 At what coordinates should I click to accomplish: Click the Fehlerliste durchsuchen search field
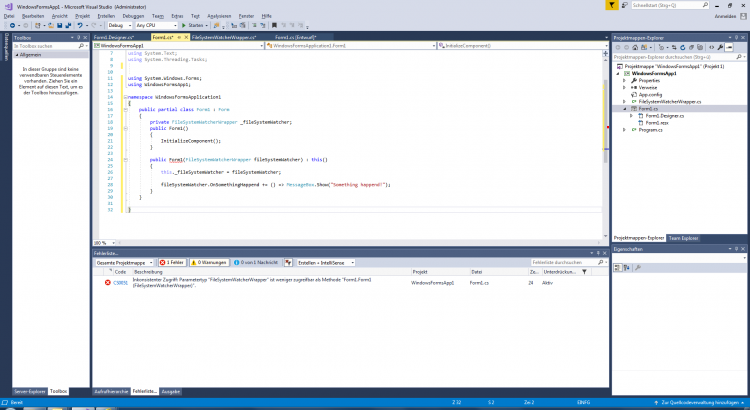click(x=568, y=262)
